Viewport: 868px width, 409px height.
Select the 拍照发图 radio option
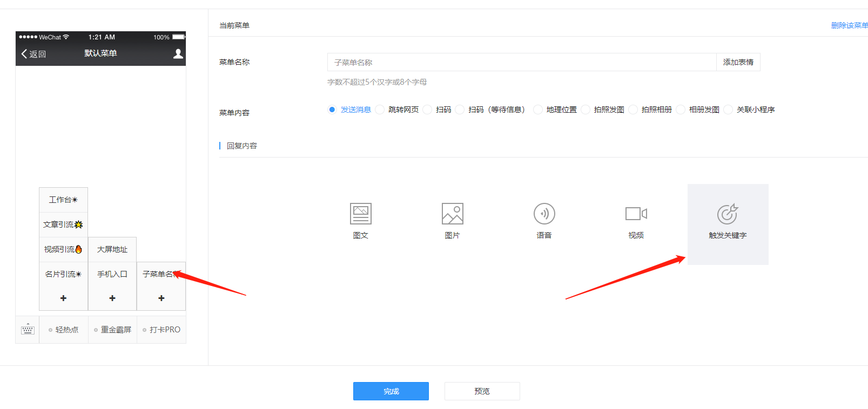point(585,110)
